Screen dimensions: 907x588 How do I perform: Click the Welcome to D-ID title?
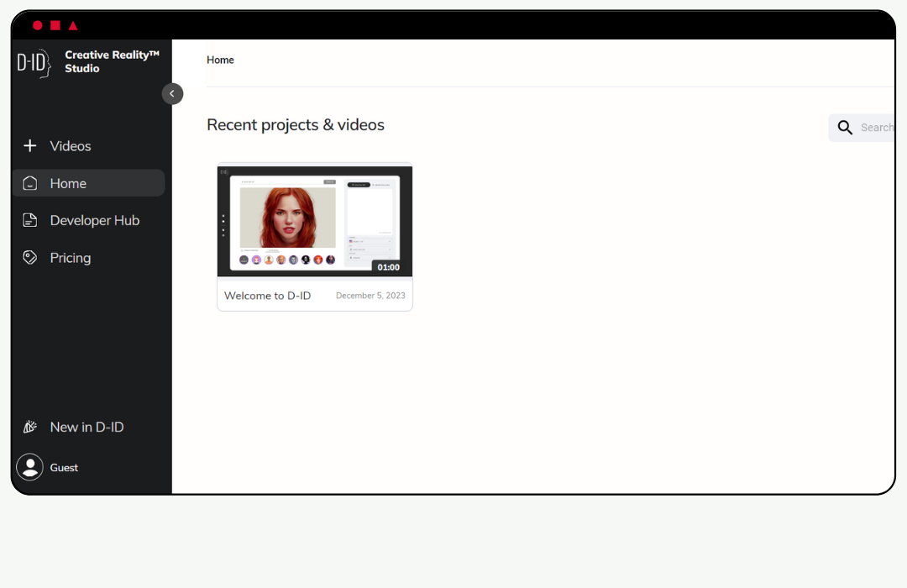click(x=267, y=296)
